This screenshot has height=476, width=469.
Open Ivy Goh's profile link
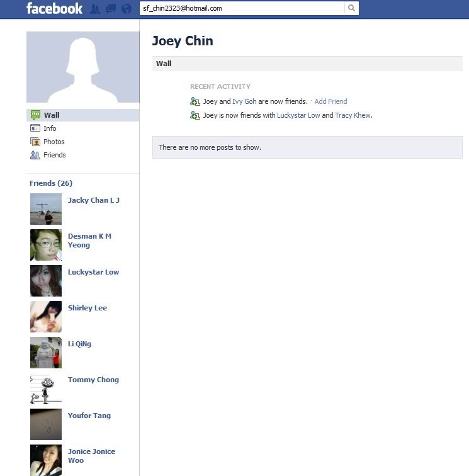pos(244,101)
